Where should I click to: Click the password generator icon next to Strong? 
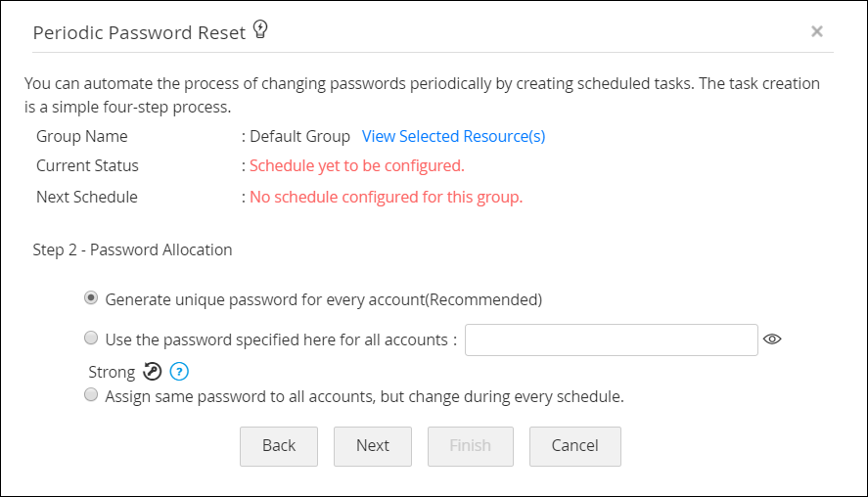click(x=154, y=372)
